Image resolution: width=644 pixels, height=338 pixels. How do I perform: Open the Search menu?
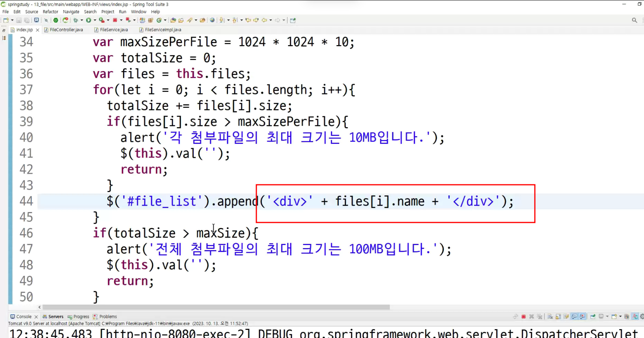pos(90,12)
